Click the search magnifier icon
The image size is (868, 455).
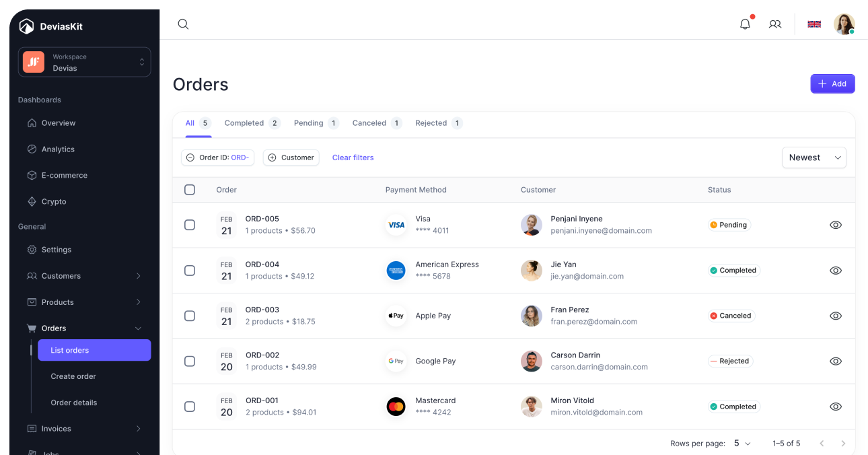tap(183, 24)
